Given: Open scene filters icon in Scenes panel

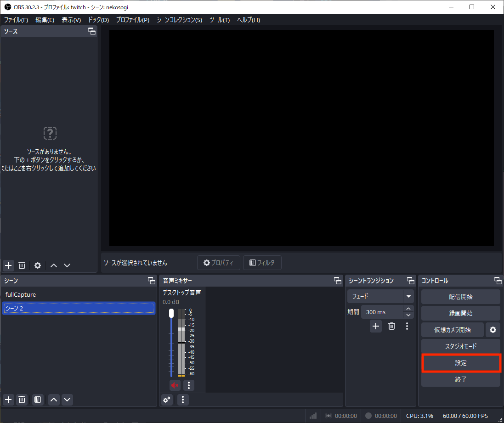Looking at the screenshot, I should pos(38,400).
